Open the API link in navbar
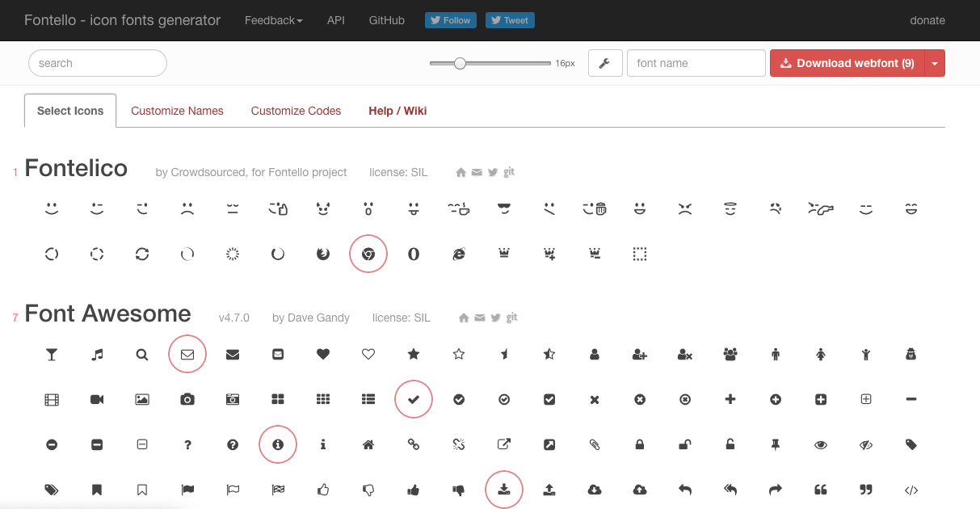This screenshot has height=509, width=980. click(x=336, y=20)
